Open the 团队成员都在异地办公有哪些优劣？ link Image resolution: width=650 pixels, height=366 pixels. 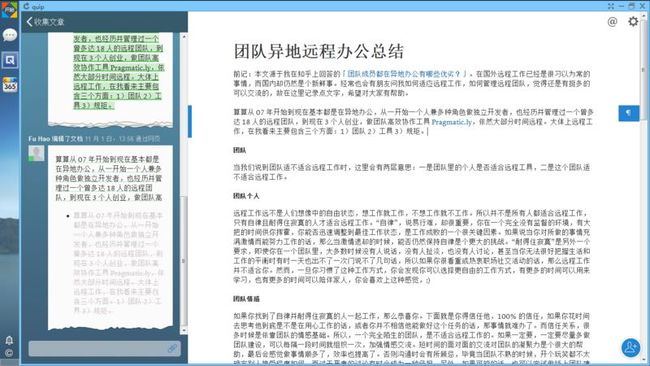403,74
